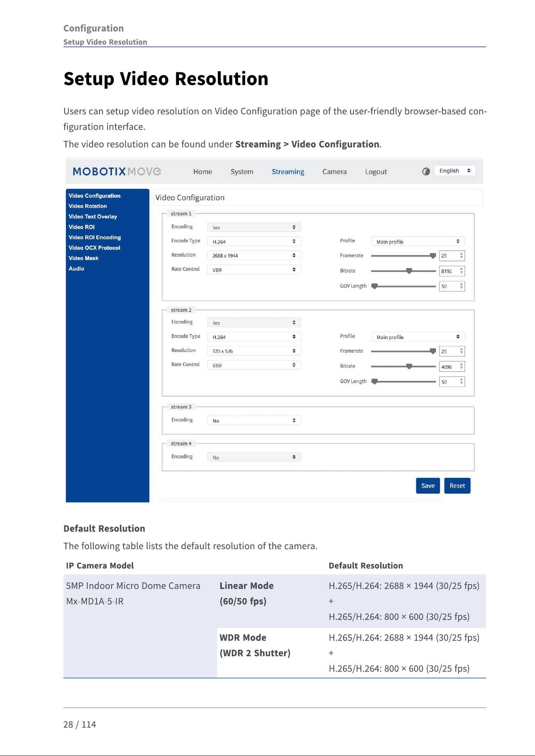Adjust stream 2 Bitrate slider
Image resolution: width=535 pixels, height=756 pixels.
(403, 366)
